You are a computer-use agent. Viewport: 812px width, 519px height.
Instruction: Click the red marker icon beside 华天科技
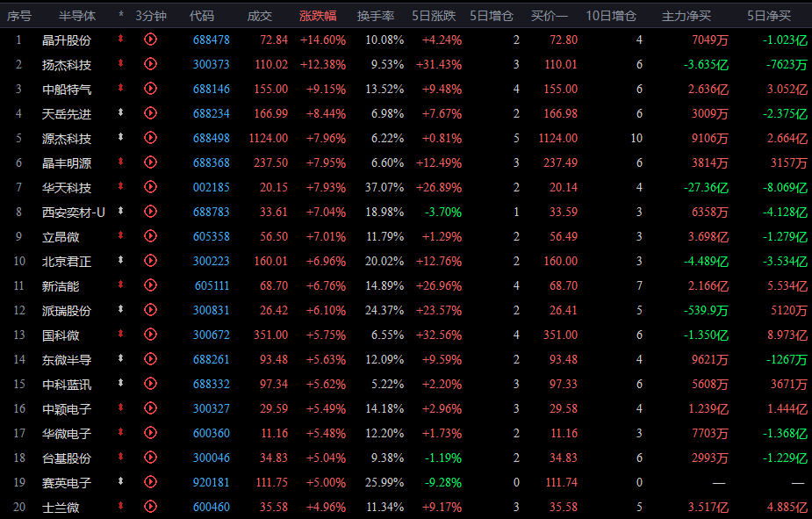click(x=120, y=186)
